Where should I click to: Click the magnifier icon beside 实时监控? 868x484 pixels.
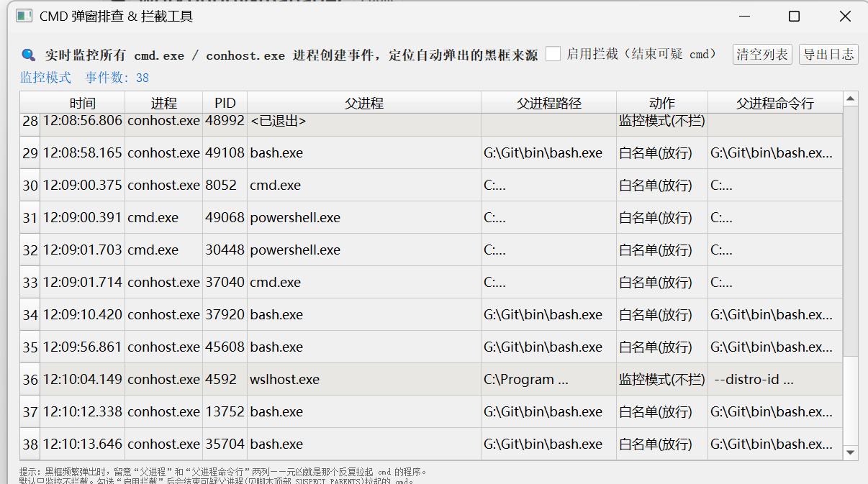pyautogui.click(x=28, y=55)
